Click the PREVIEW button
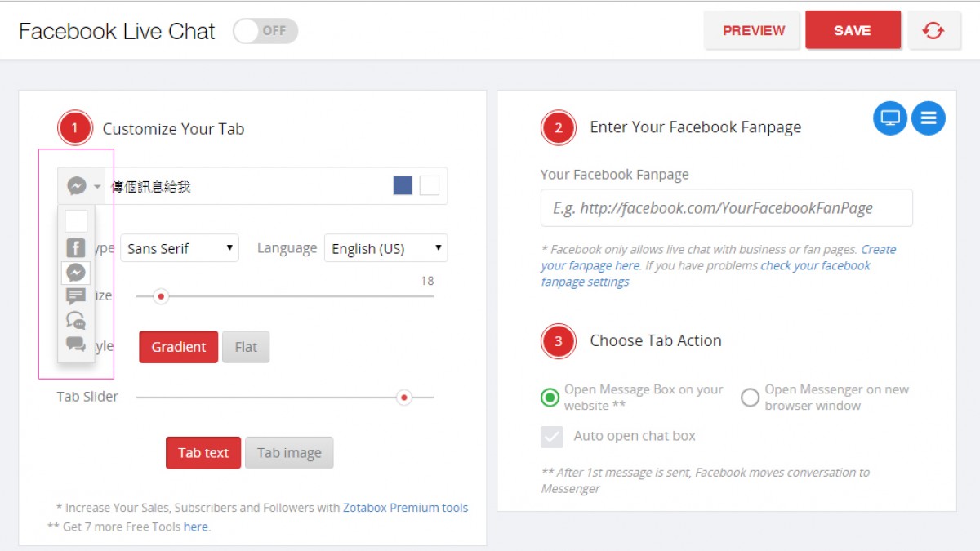Viewport: 980px width, 551px height. tap(753, 31)
